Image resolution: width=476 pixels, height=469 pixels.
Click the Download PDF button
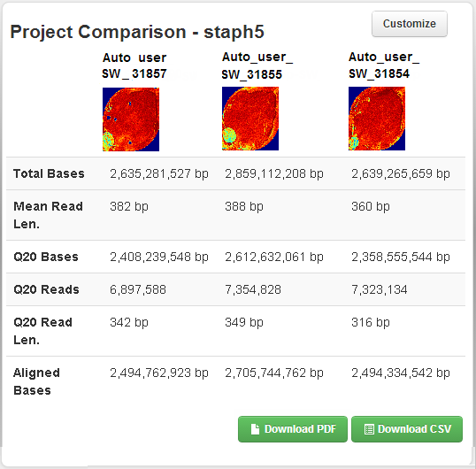(293, 429)
